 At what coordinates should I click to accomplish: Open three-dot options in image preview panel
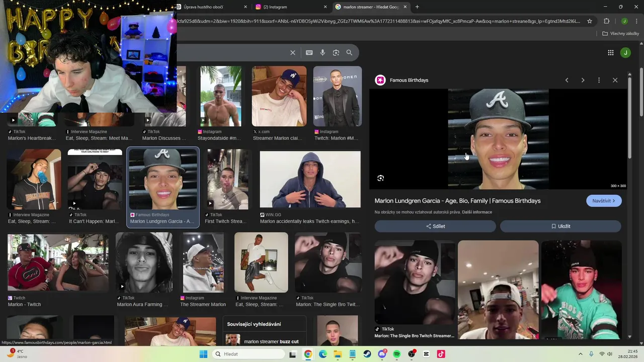point(599,80)
